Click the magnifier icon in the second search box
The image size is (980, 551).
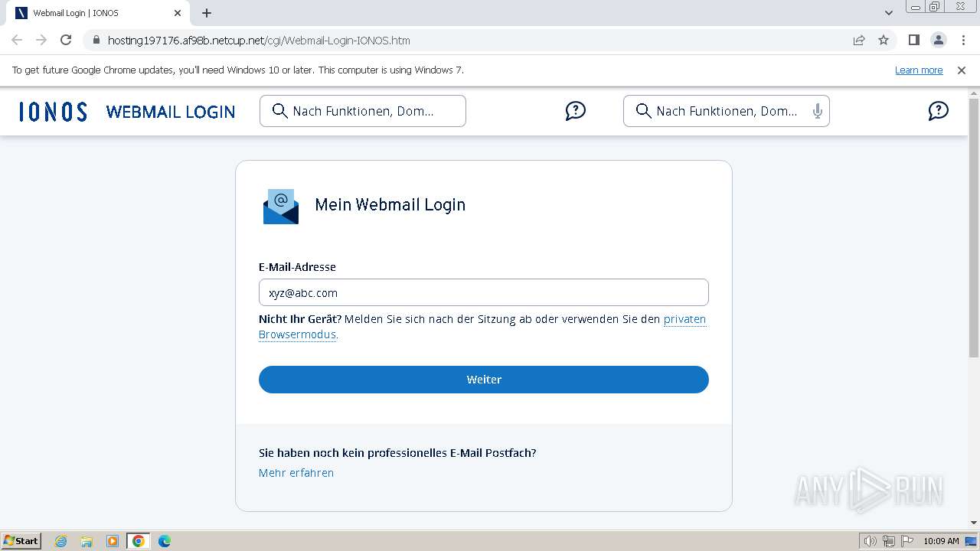(644, 111)
